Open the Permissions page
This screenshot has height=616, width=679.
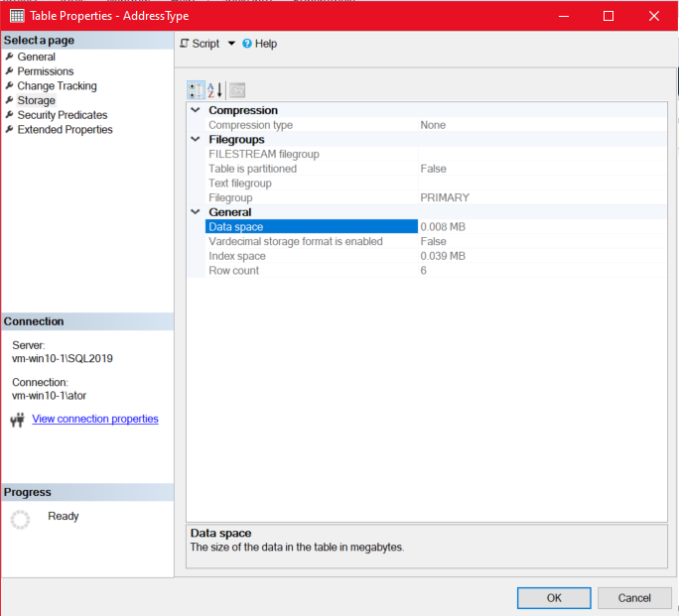pyautogui.click(x=46, y=71)
